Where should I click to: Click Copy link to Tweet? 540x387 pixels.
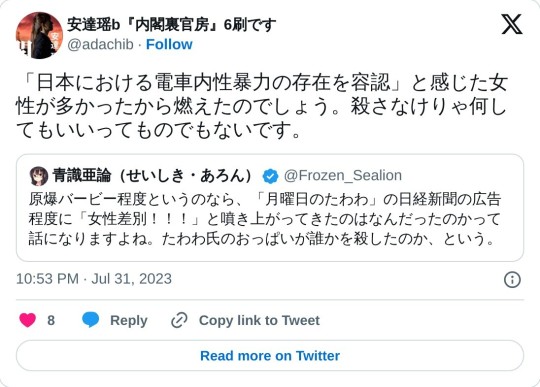pos(259,320)
